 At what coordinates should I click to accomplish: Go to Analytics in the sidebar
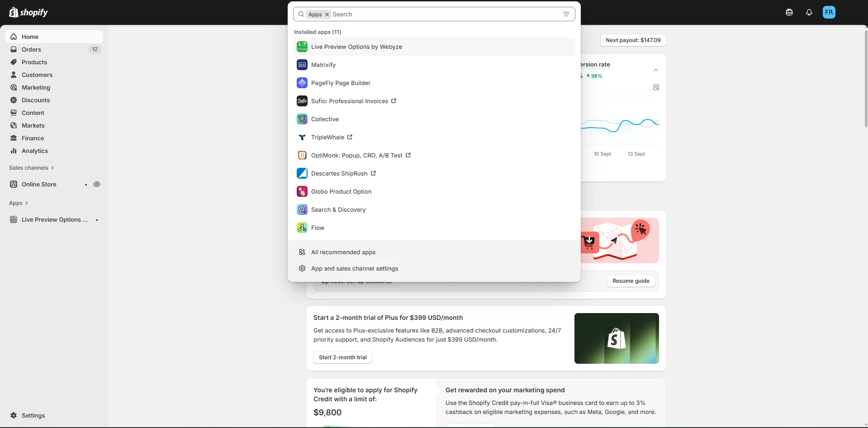point(35,151)
